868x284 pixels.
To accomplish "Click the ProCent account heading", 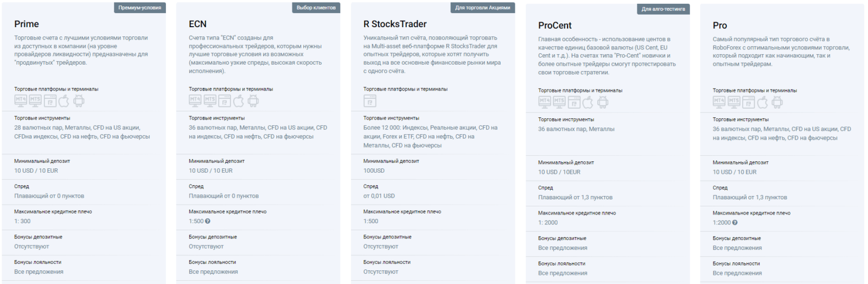I will pyautogui.click(x=555, y=26).
